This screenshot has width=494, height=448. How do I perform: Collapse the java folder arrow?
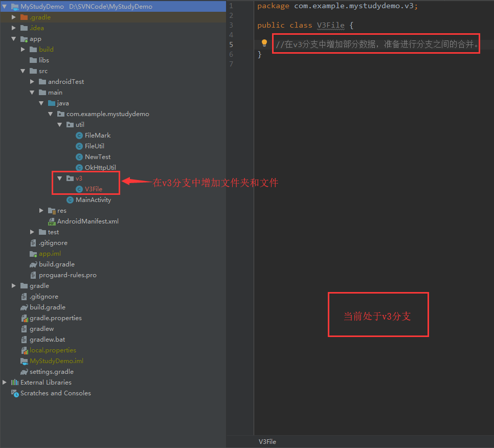(41, 103)
